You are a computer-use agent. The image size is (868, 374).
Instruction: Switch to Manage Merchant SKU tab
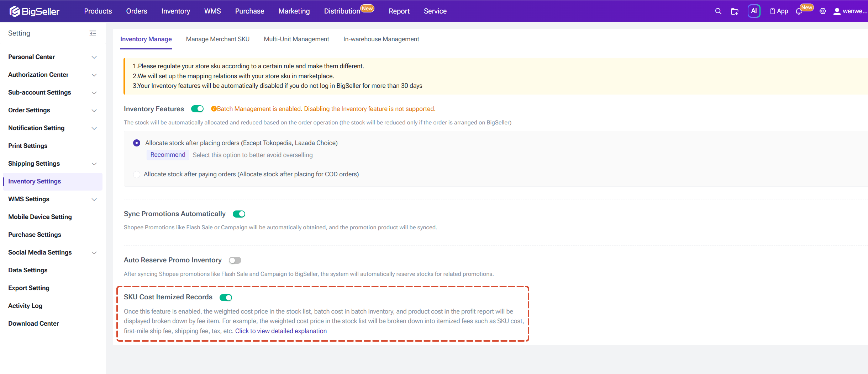pyautogui.click(x=218, y=39)
